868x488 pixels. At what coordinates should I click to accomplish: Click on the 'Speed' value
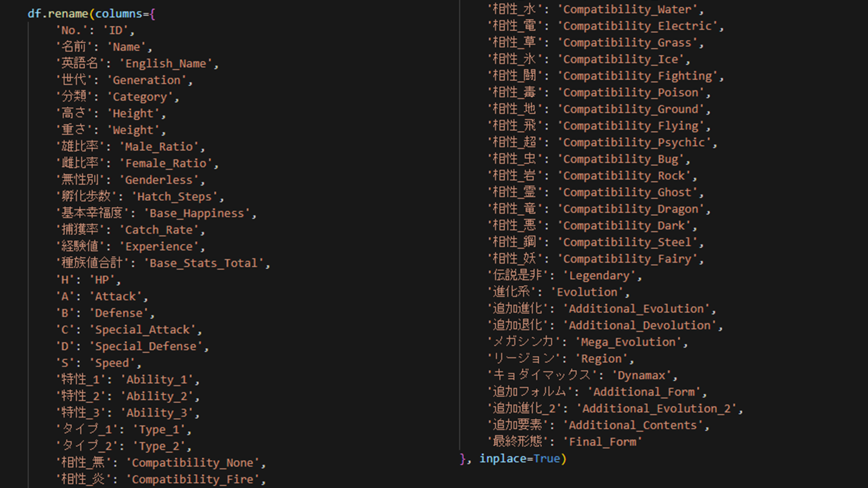[x=112, y=363]
